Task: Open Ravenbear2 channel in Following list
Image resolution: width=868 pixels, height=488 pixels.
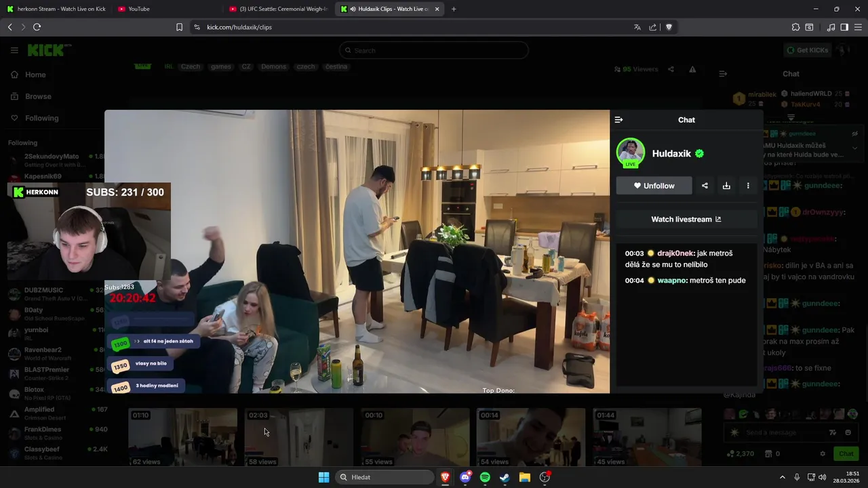Action: coord(57,354)
